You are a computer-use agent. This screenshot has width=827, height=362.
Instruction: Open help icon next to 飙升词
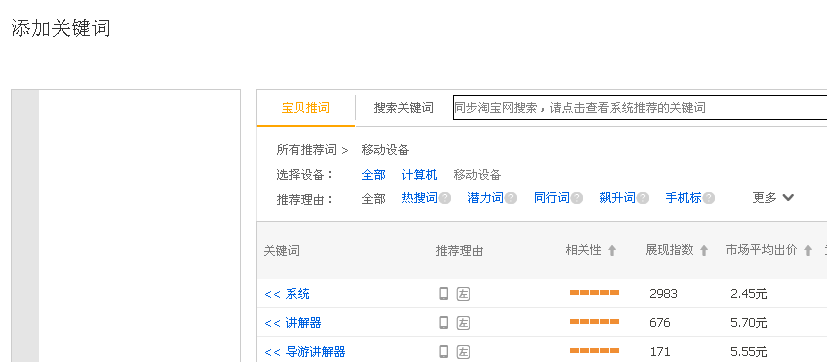(642, 198)
